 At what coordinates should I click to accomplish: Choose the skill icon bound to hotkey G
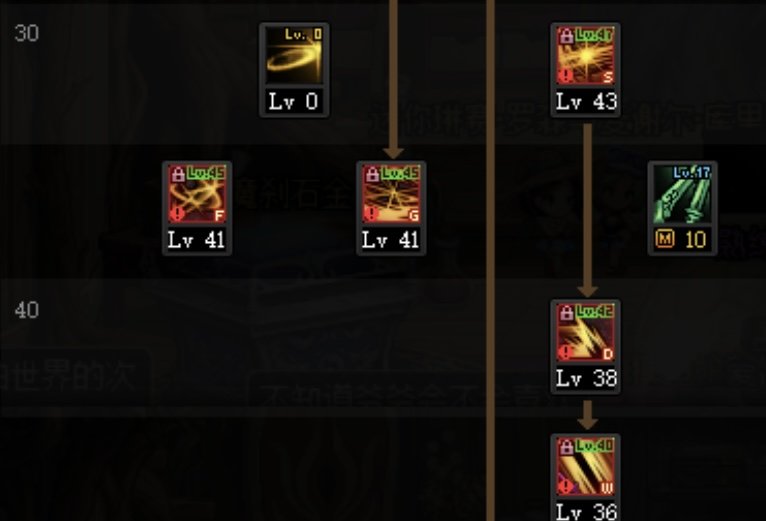(391, 194)
